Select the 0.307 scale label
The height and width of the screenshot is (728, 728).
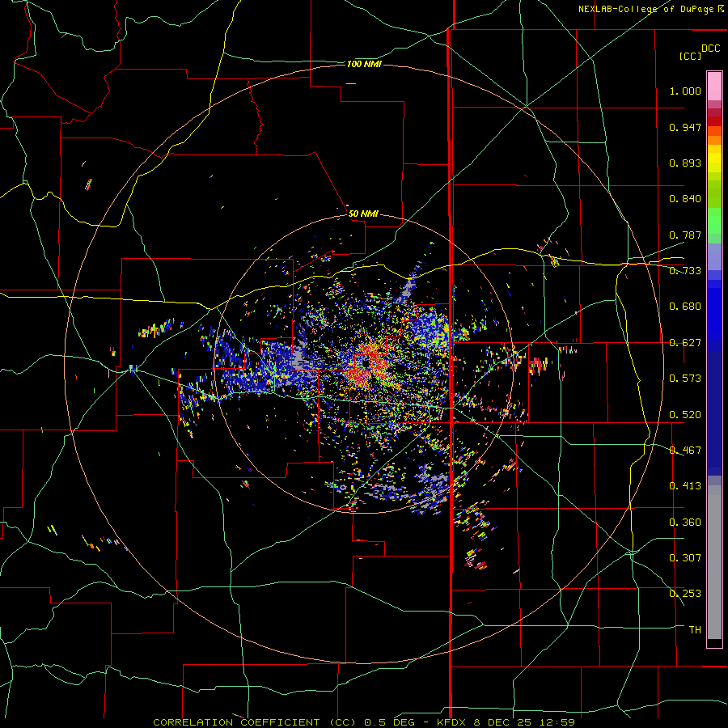[x=685, y=558]
